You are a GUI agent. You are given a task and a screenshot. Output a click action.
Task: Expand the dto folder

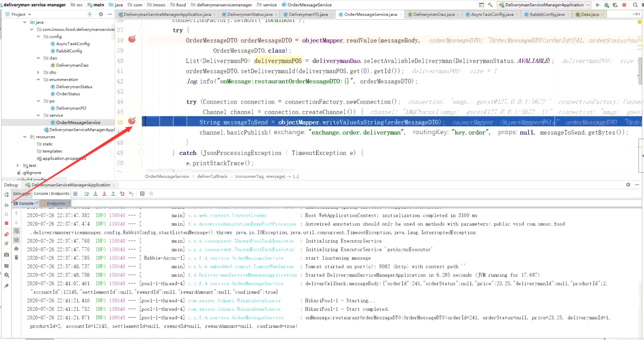point(38,73)
